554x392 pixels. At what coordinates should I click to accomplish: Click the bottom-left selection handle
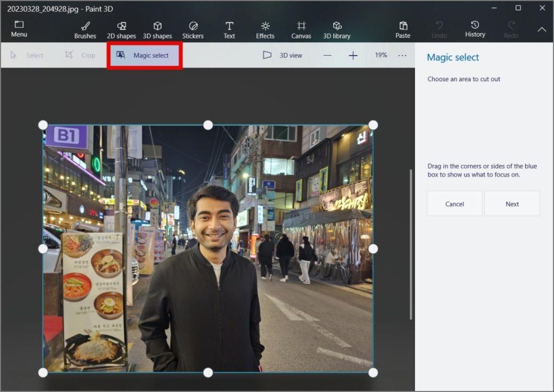coord(43,373)
